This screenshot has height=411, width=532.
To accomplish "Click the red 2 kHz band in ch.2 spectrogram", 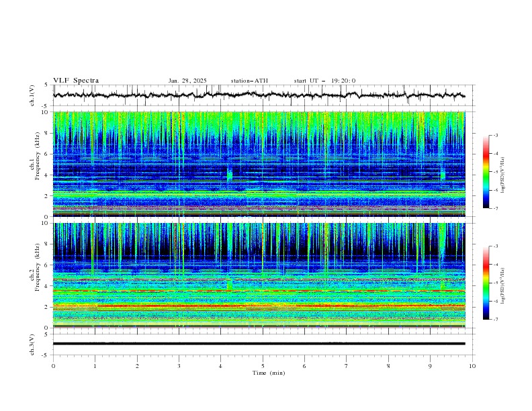I will point(259,306).
